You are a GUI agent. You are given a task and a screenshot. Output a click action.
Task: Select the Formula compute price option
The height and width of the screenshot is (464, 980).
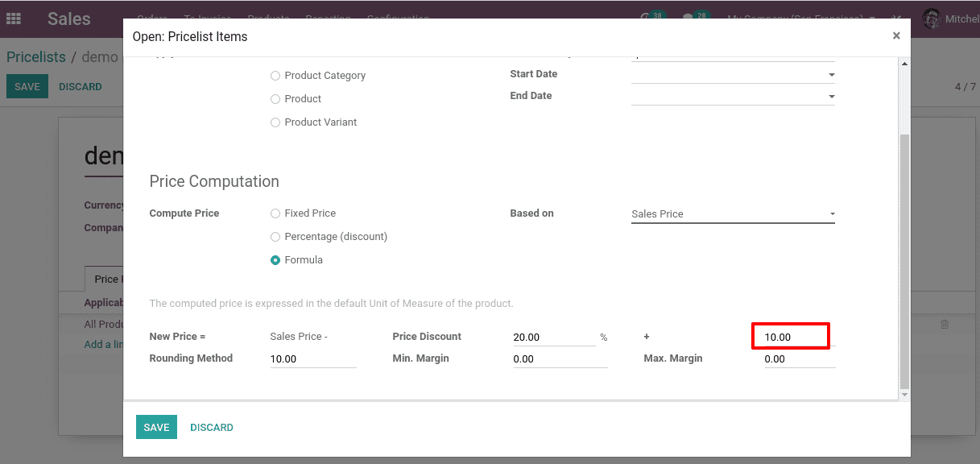point(275,260)
